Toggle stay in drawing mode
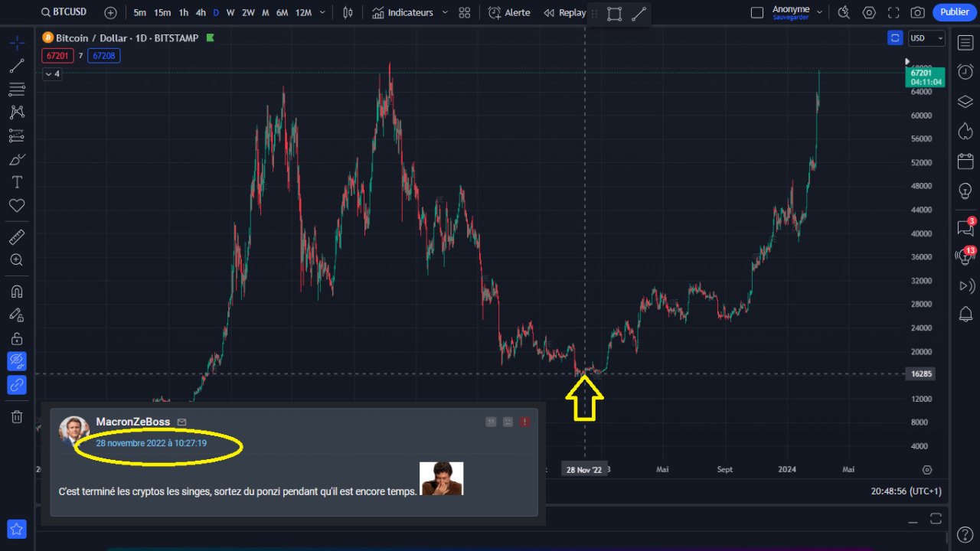This screenshot has width=980, height=551. (17, 315)
